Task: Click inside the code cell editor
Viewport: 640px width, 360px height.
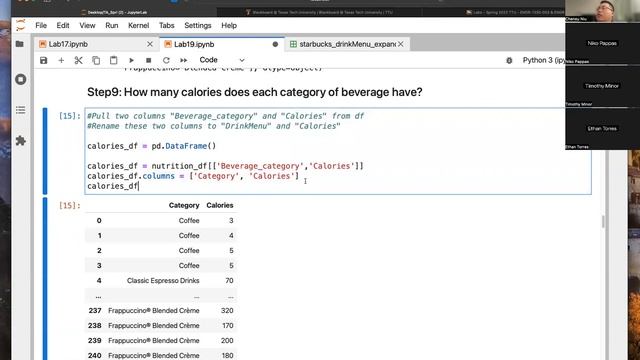Action: tap(338, 151)
